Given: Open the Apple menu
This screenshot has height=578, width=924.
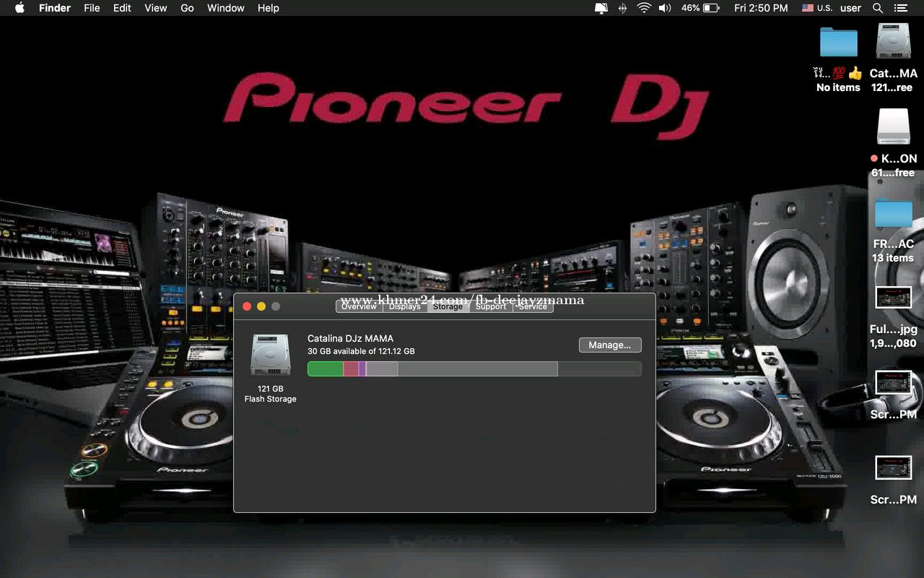Looking at the screenshot, I should coord(19,8).
